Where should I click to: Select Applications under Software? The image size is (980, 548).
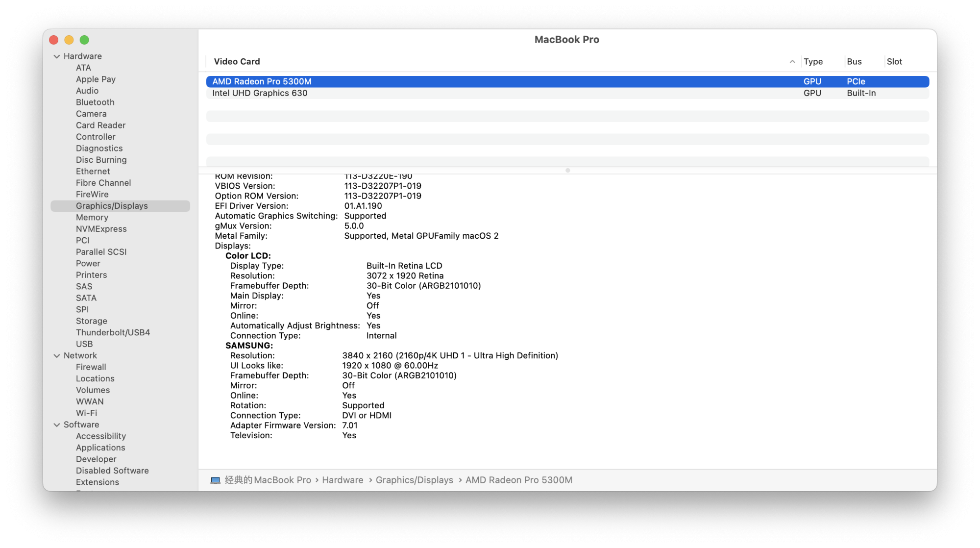[100, 448]
